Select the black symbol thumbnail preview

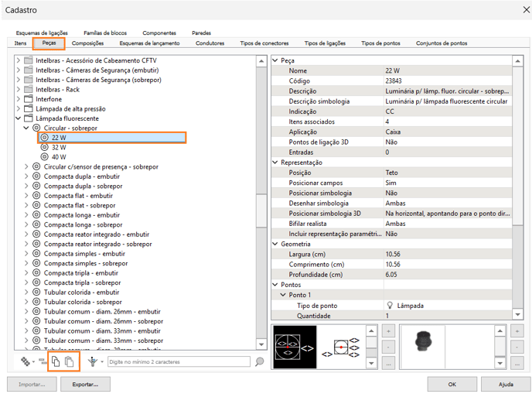click(x=295, y=346)
